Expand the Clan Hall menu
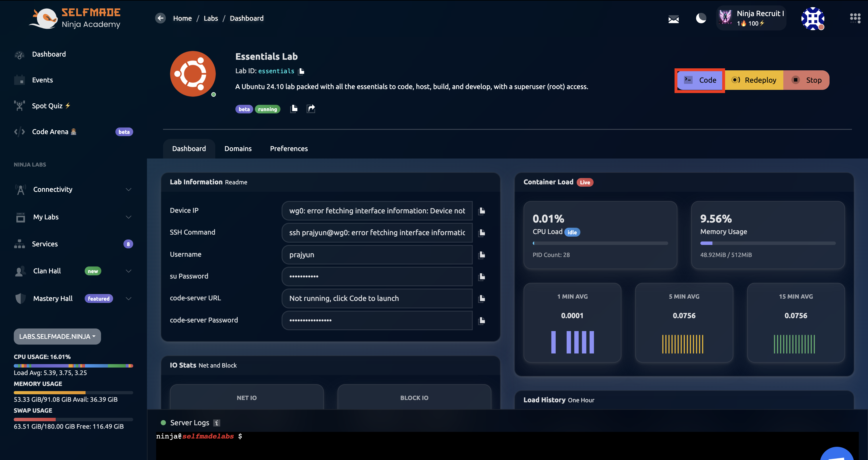 click(x=73, y=271)
